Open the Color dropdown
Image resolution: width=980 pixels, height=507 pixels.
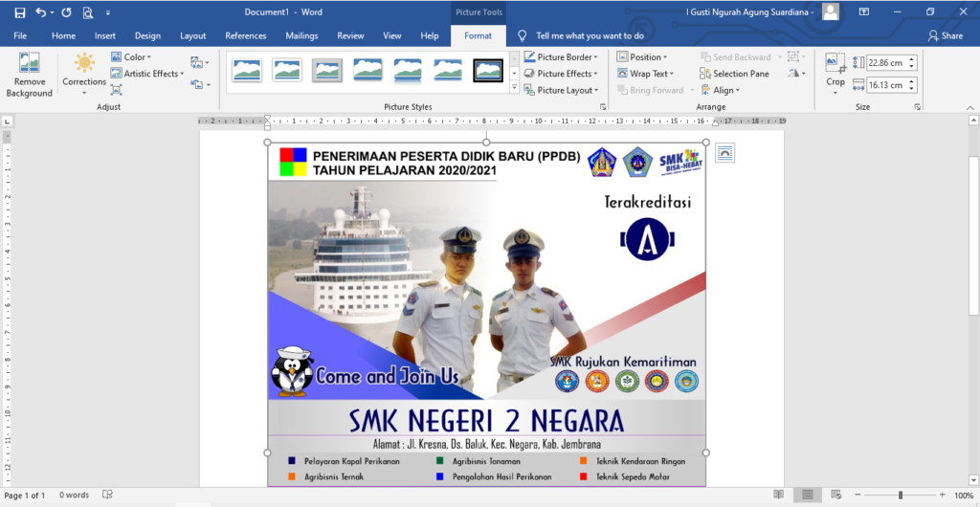tap(131, 56)
